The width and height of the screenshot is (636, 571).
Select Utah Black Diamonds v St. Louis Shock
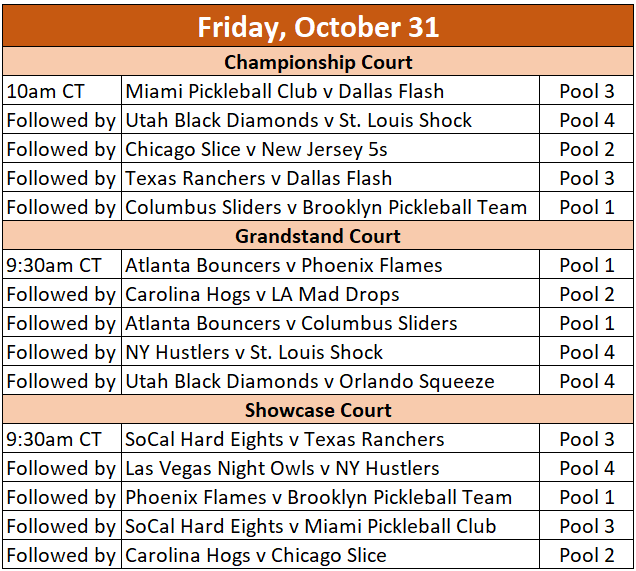pos(299,120)
